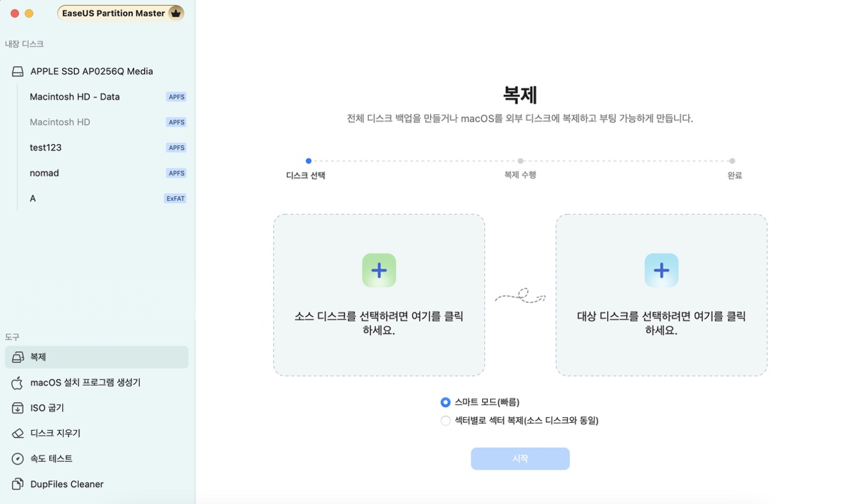Click the ExFAT badge on volume A
Screen dimensions: 841x504
pos(175,198)
